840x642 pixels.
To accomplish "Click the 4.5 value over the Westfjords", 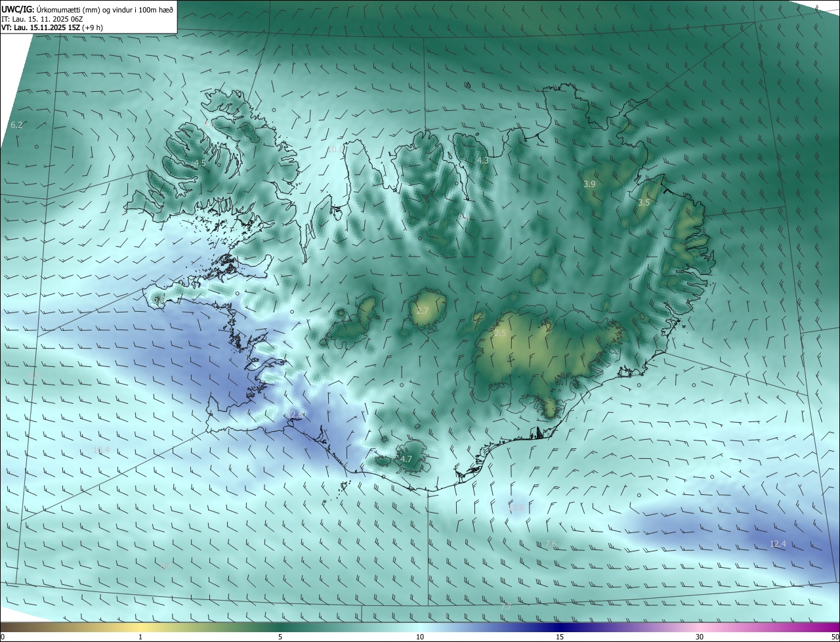I will pyautogui.click(x=200, y=163).
